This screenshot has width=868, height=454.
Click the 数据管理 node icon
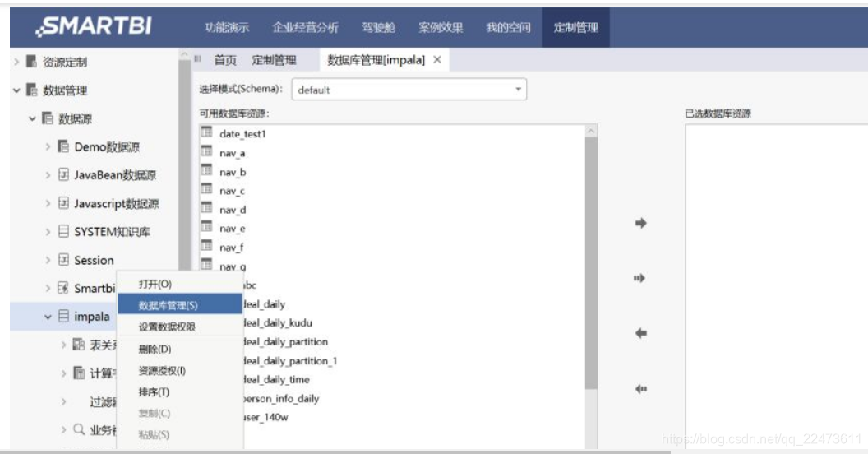pyautogui.click(x=31, y=90)
